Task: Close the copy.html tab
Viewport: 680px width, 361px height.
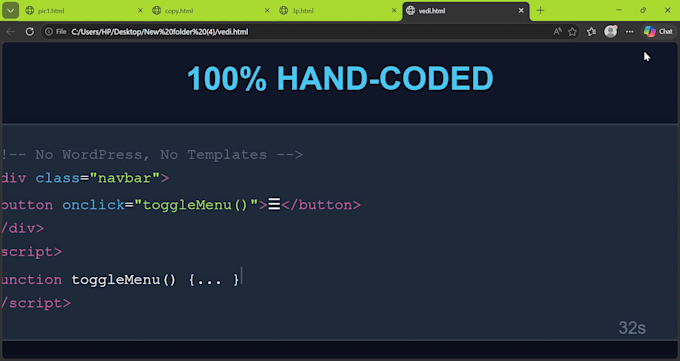Action: (267, 10)
